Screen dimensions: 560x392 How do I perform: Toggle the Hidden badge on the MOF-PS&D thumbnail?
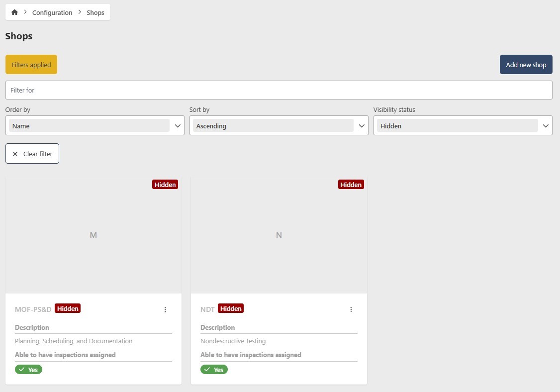click(165, 185)
